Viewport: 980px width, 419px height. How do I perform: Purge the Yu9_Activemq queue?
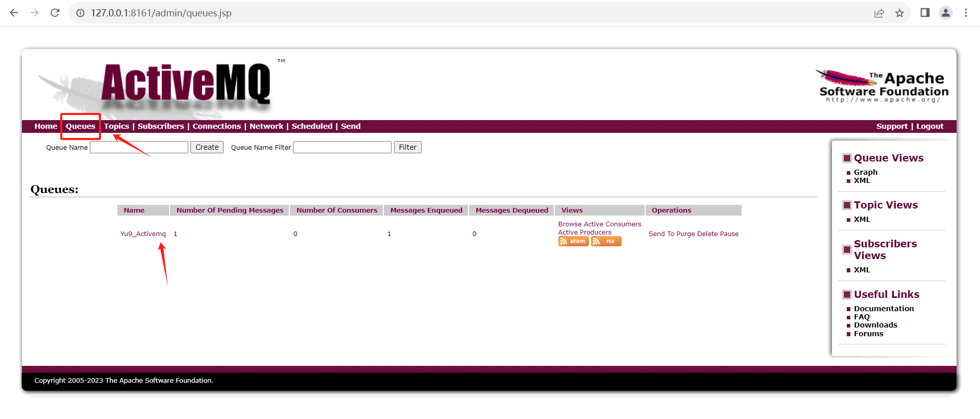685,234
